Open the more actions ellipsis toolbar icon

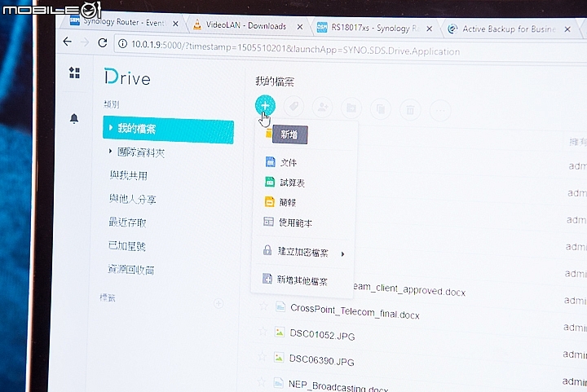tap(440, 111)
